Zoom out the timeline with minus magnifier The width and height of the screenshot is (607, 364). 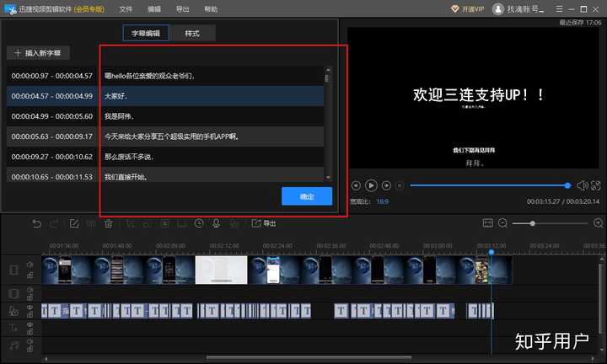502,223
